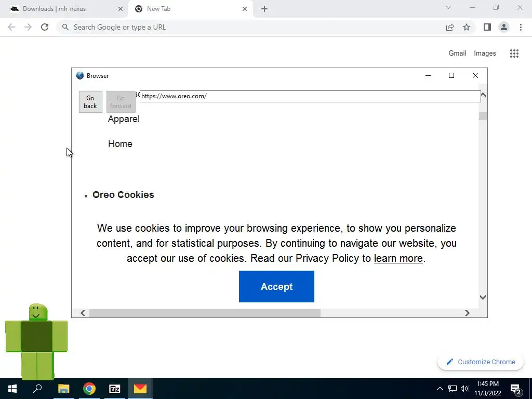Click the oreo.com URL field
Image resolution: width=532 pixels, height=399 pixels.
tap(310, 96)
